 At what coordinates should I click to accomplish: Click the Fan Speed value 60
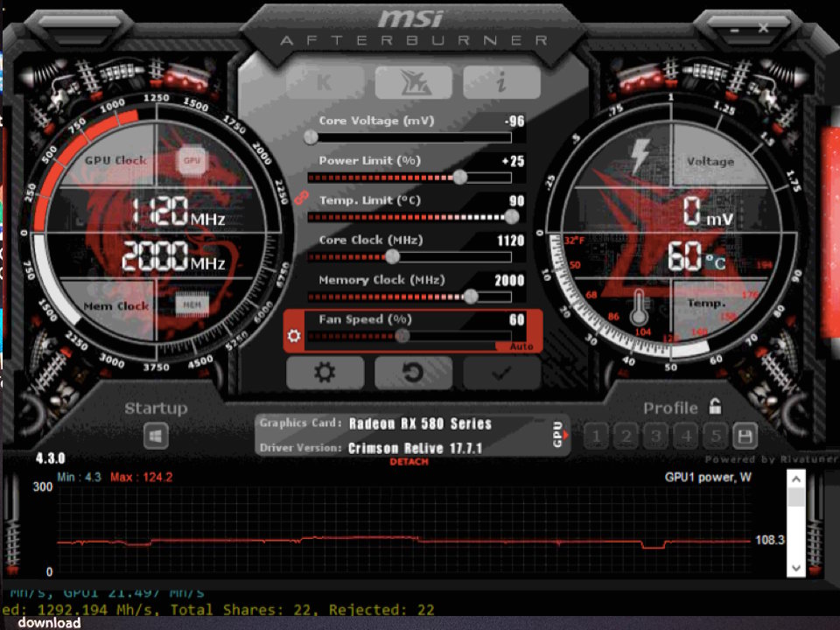tap(516, 320)
